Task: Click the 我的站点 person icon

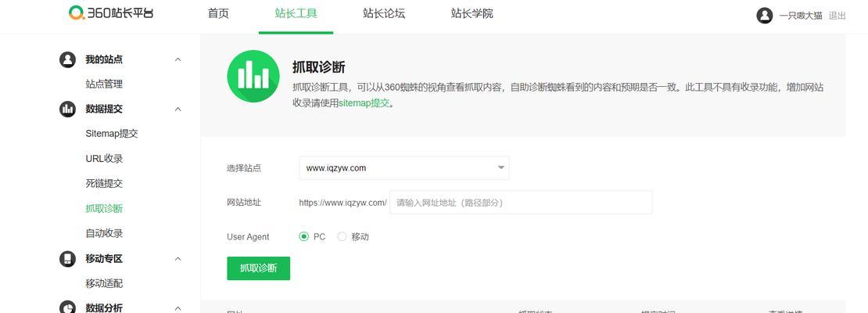Action: [67, 59]
